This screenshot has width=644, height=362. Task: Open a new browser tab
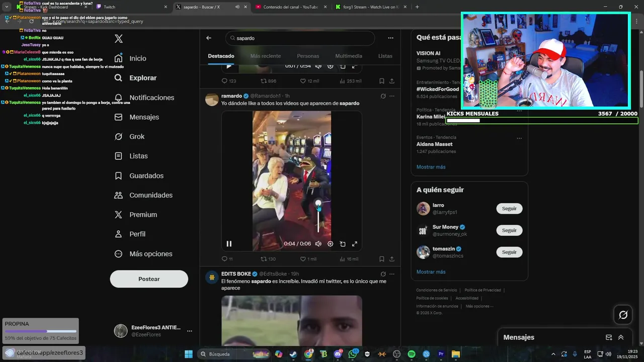[417, 7]
